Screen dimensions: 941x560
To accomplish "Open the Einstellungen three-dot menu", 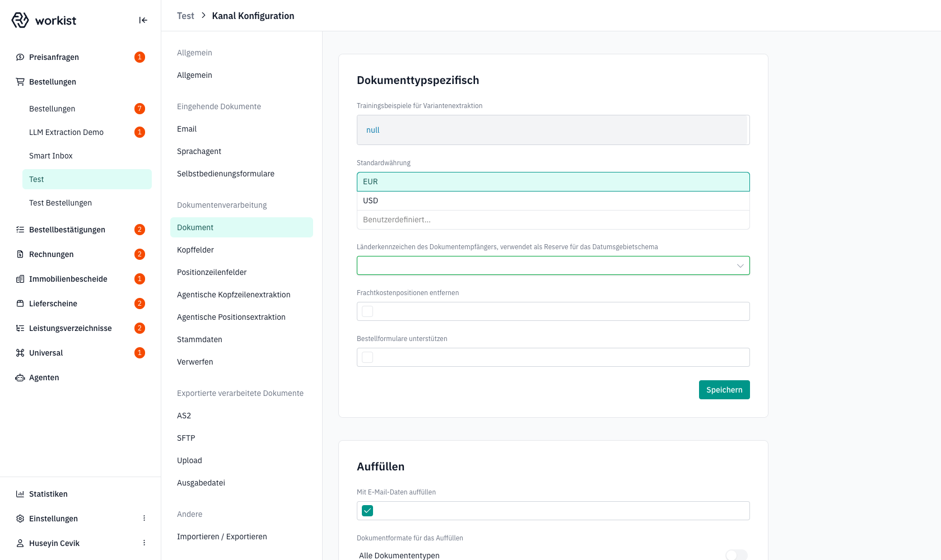I will 144,519.
